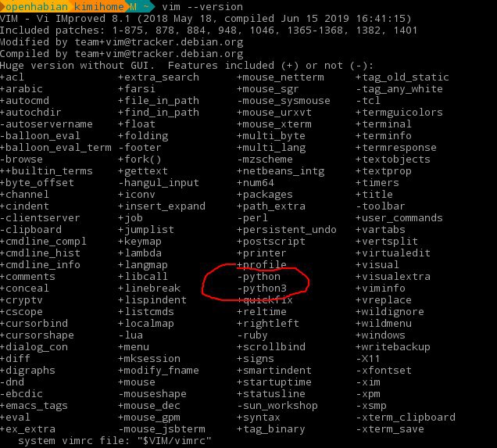The image size is (497, 448).
Task: Click the -lua feature entry
Action: pos(131,335)
